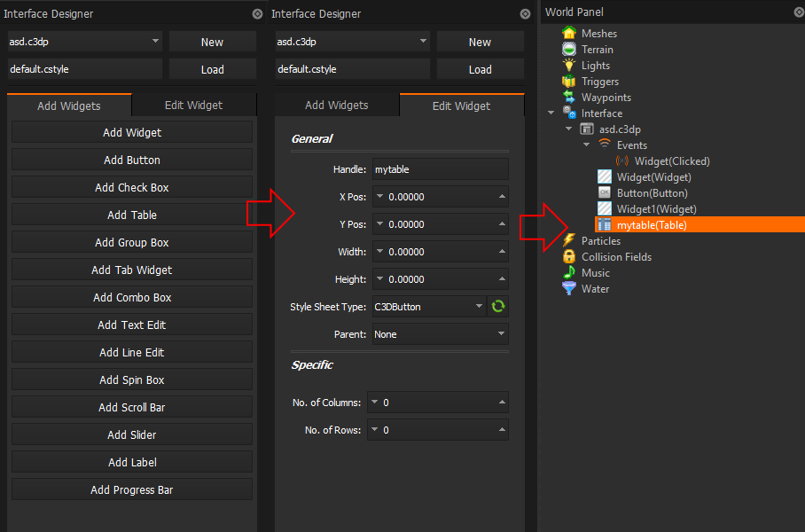The image size is (805, 532).
Task: Click the Add Slider button
Action: pos(132,434)
